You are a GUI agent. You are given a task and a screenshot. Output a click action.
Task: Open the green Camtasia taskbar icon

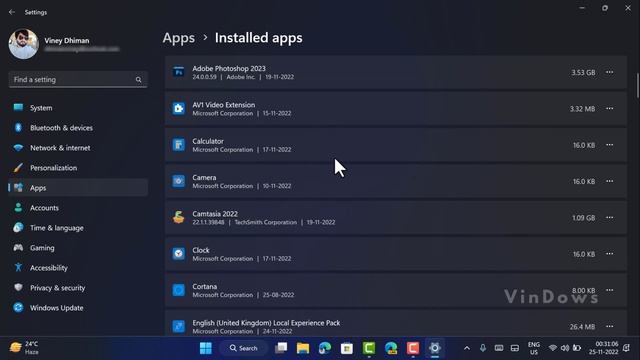(x=369, y=348)
